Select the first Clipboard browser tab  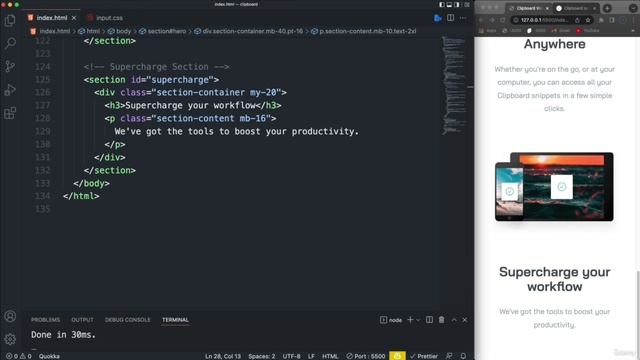(x=529, y=8)
